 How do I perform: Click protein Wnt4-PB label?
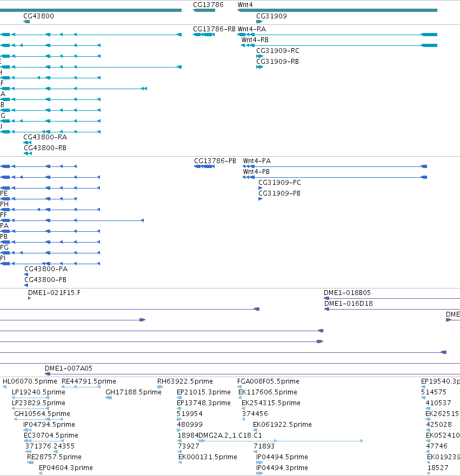click(x=256, y=172)
